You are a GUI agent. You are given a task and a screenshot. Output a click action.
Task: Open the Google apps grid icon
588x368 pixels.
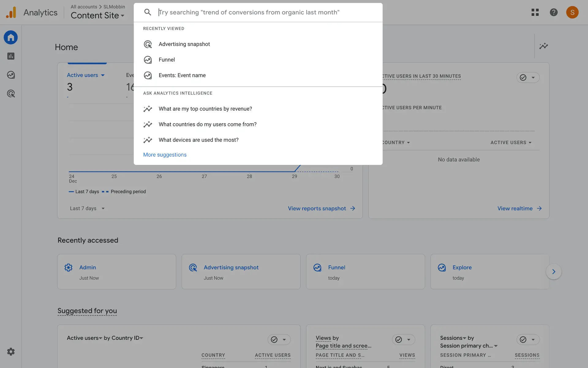pyautogui.click(x=535, y=12)
